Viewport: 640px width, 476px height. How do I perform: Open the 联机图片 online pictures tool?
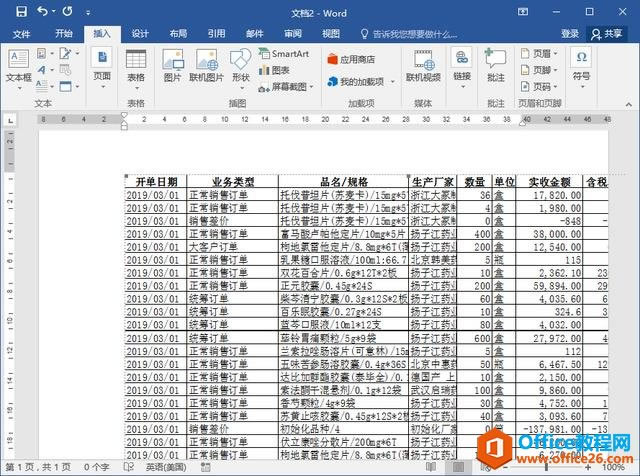click(207, 65)
